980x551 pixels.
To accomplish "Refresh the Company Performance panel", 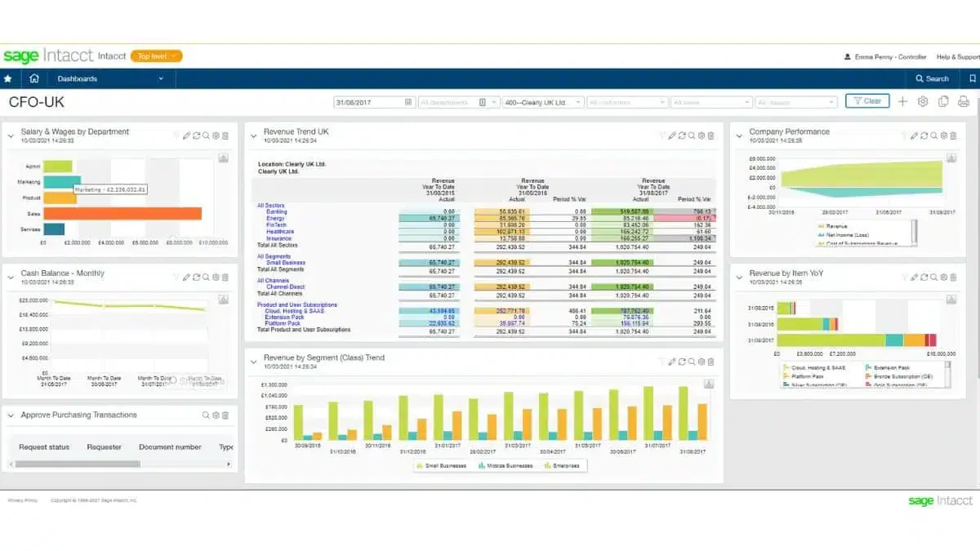I will click(x=924, y=136).
